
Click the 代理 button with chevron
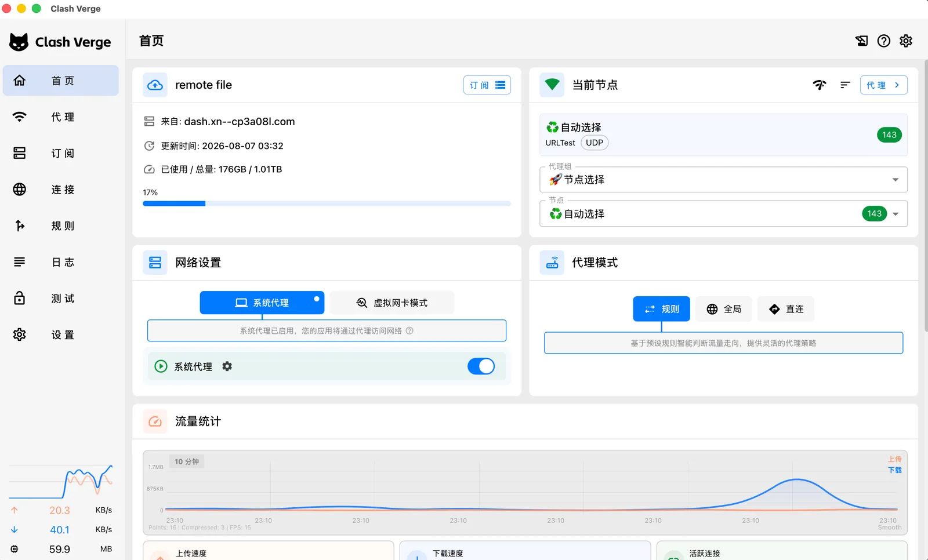point(884,85)
